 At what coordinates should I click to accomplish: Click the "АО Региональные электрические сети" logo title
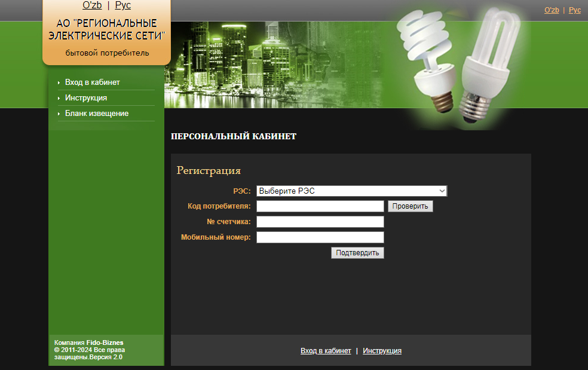[x=106, y=30]
